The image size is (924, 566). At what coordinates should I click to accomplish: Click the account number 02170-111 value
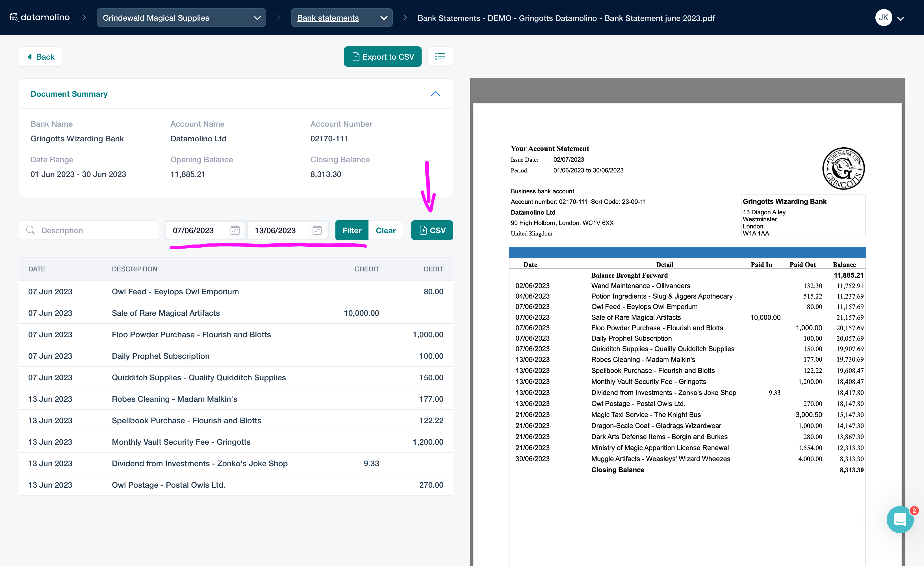tap(329, 139)
